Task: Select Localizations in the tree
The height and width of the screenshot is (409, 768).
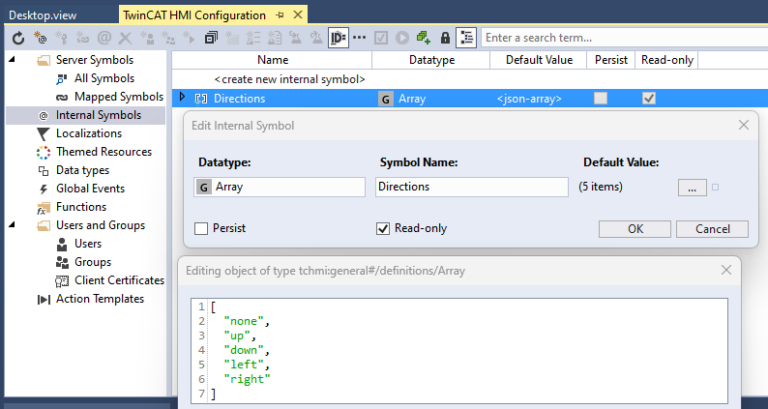Action: (89, 133)
